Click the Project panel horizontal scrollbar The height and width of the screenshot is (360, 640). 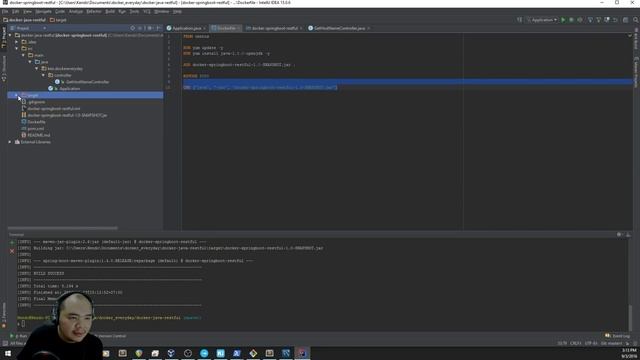coord(62,228)
